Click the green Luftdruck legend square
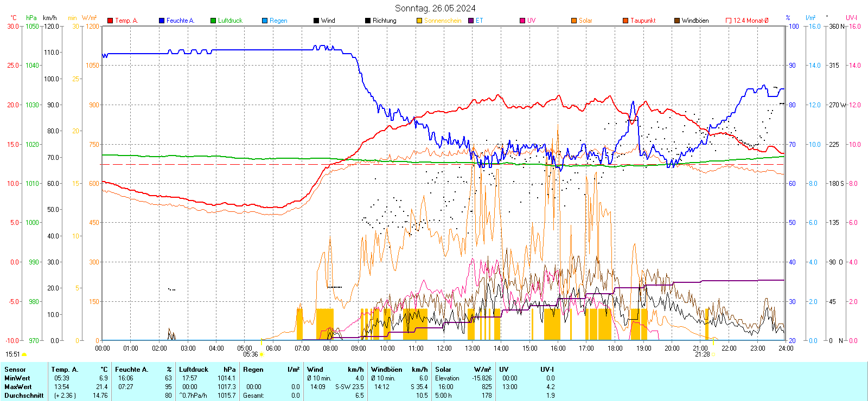Viewport: 868px width, 401px height. pos(213,21)
